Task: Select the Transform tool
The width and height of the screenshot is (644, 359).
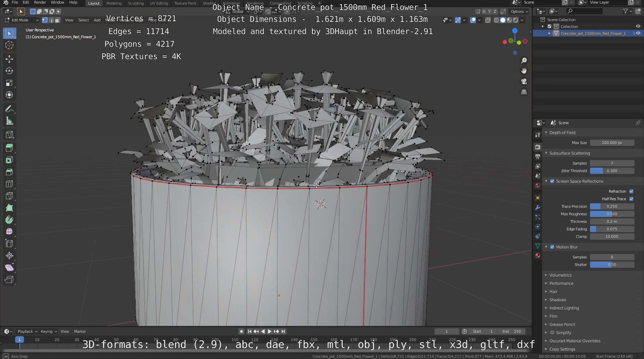Action: click(10, 95)
